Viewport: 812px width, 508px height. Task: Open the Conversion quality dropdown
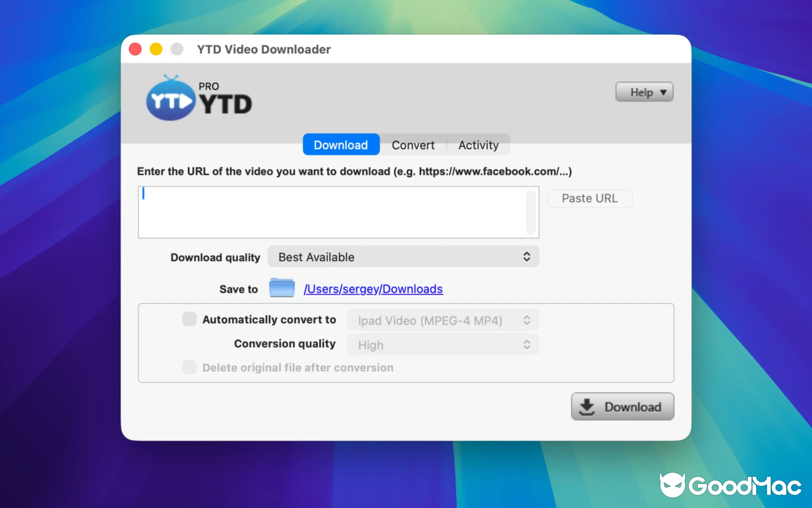point(442,344)
